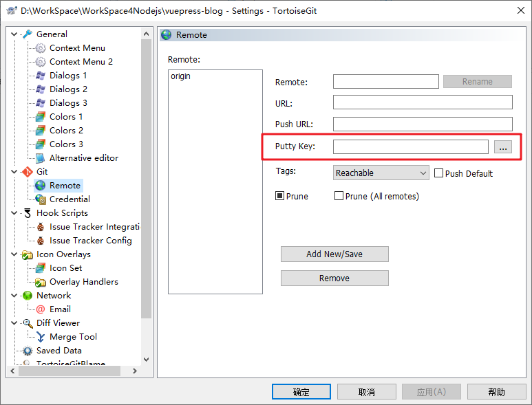Click the Dialogs 3 windows icon
The height and width of the screenshot is (405, 532).
tap(41, 102)
